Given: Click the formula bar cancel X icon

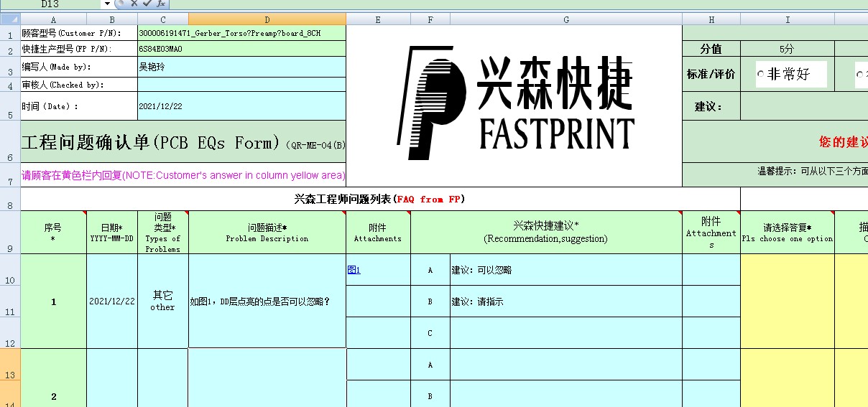Looking at the screenshot, I should (134, 4).
